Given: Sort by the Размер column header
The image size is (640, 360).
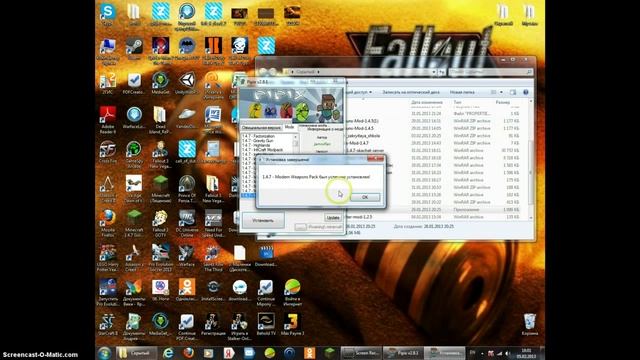Looking at the screenshot, I should 503,102.
